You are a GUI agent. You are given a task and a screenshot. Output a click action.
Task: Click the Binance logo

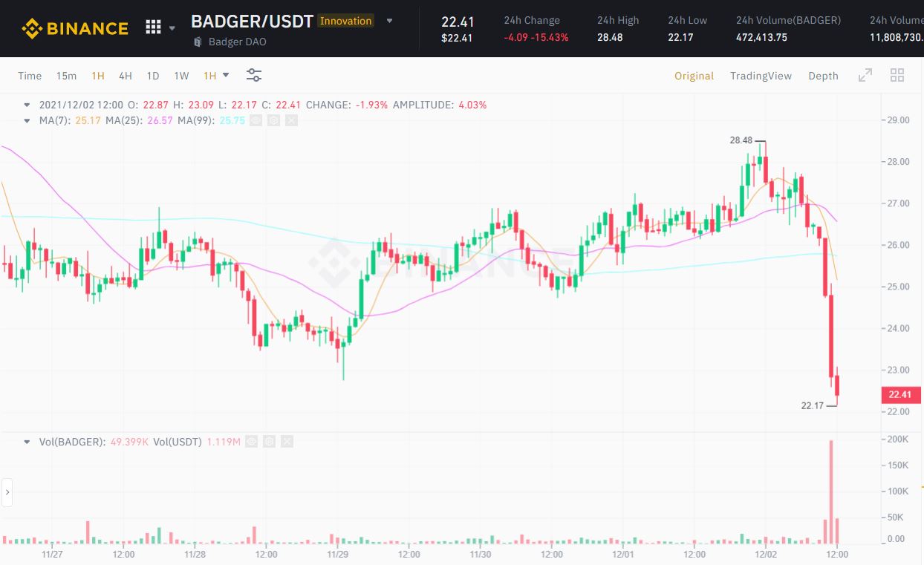(74, 28)
